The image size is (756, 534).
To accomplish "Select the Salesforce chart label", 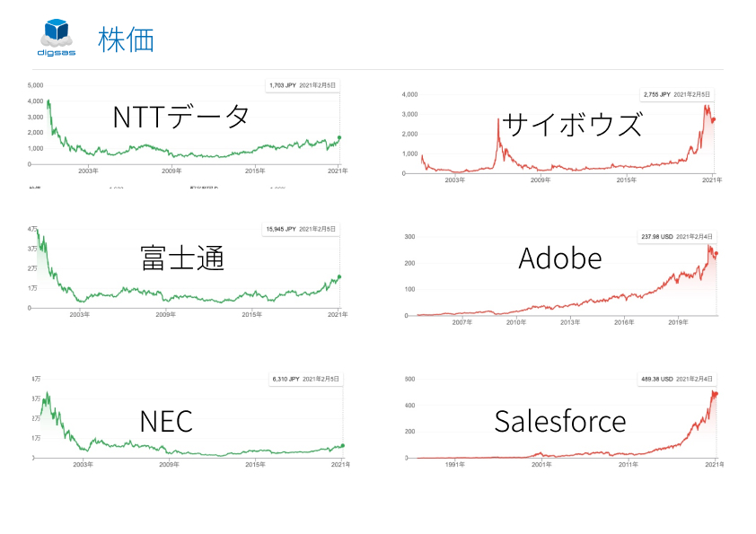I will click(x=560, y=421).
